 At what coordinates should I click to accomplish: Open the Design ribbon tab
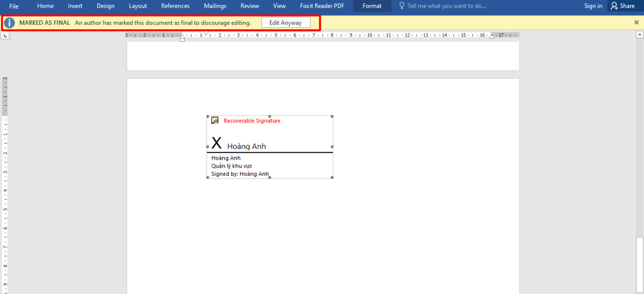pos(106,6)
